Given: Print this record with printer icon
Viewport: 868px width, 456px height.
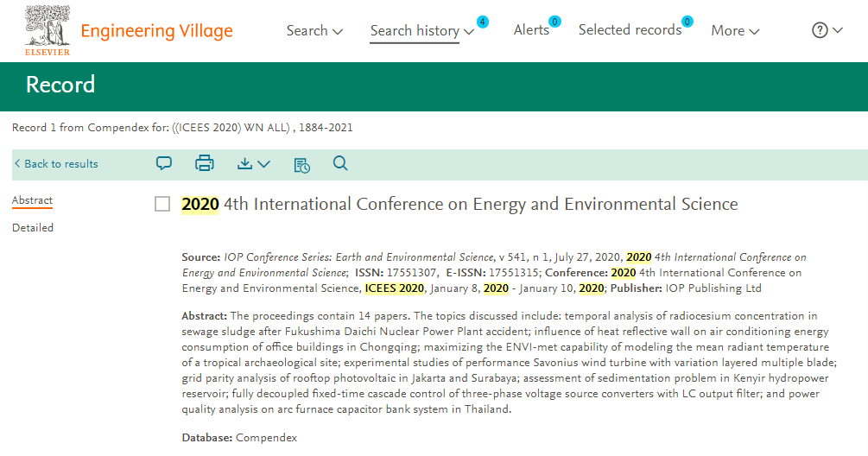Looking at the screenshot, I should (x=205, y=163).
